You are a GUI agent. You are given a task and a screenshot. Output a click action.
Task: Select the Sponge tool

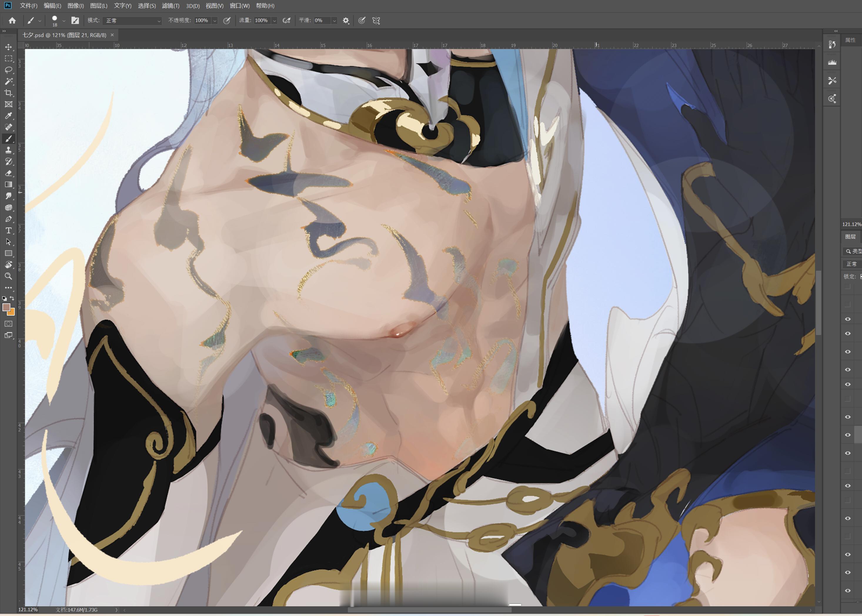8,207
